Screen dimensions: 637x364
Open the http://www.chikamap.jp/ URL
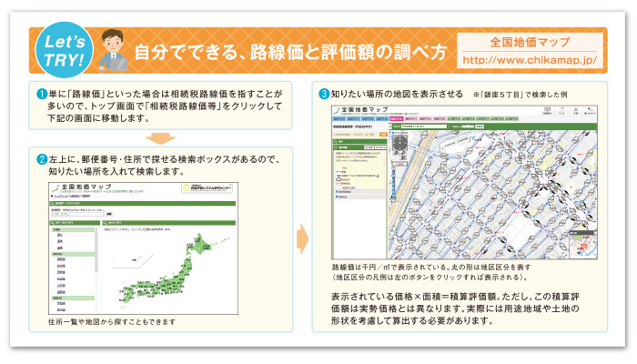point(530,60)
